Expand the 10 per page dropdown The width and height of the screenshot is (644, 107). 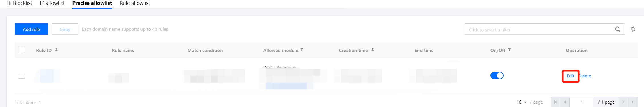click(521, 102)
